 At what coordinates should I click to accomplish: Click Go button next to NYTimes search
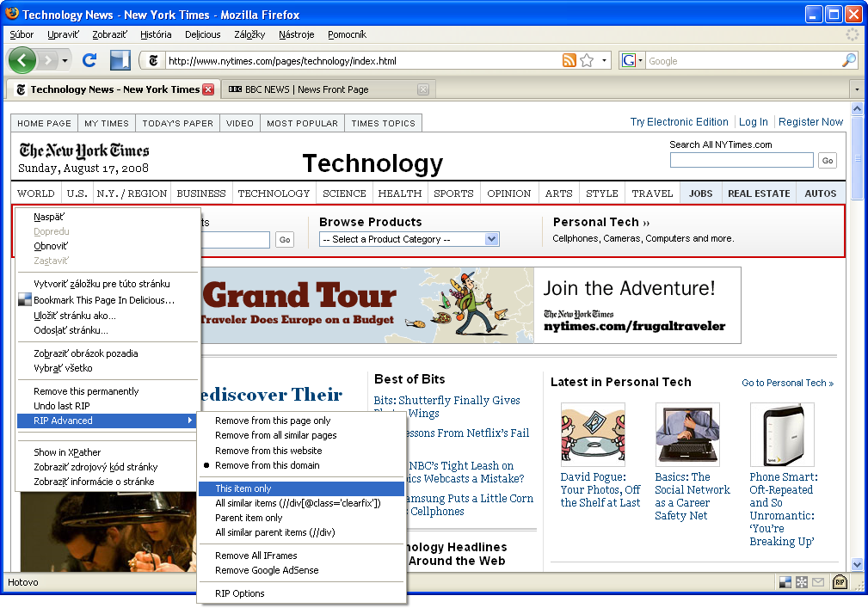[827, 161]
